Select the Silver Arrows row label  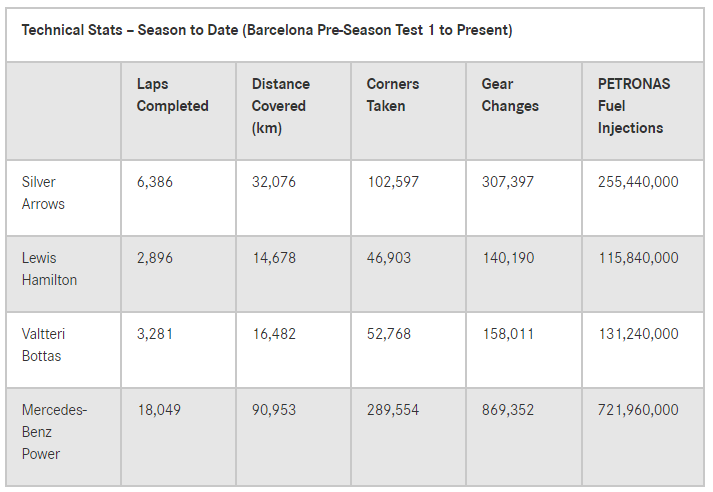click(43, 193)
